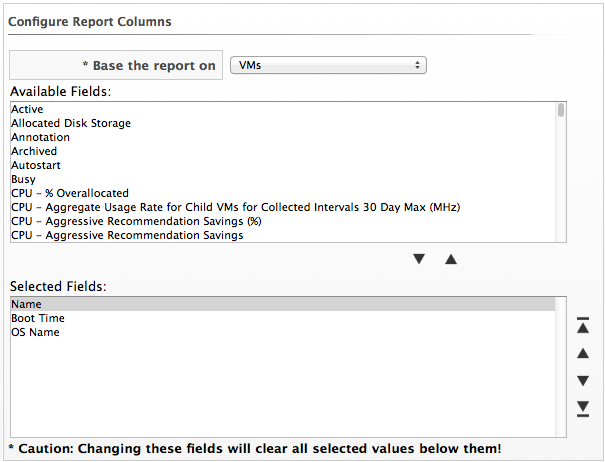Viewport: 605px width, 462px height.
Task: Select 'Boot Time' in Selected Fields
Action: coord(37,318)
